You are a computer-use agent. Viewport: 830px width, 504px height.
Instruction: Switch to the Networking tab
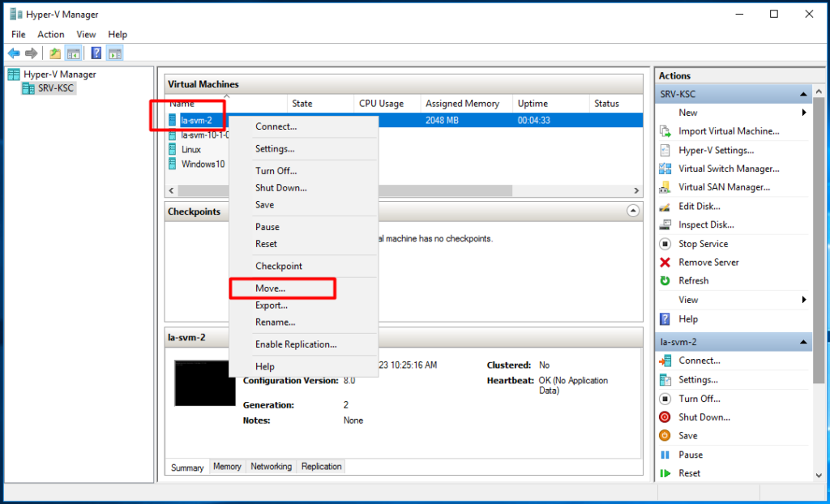point(271,467)
